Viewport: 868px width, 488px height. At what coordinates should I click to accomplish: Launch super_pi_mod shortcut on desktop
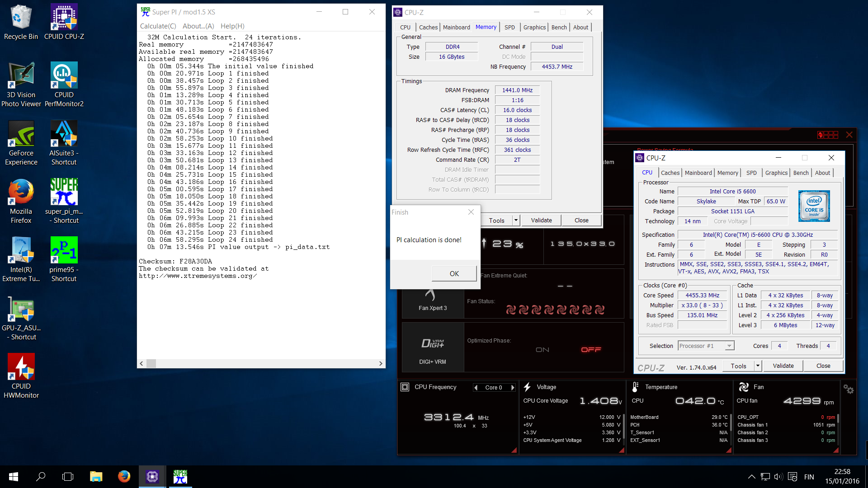point(64,202)
